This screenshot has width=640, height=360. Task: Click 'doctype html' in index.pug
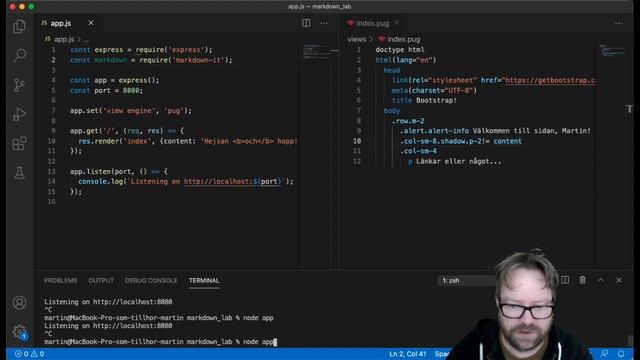[x=400, y=50]
